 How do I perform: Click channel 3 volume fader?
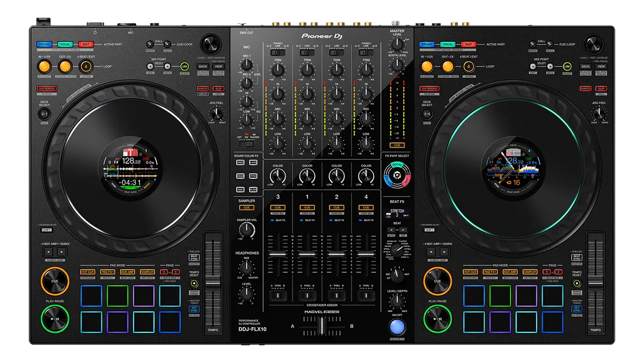pyautogui.click(x=277, y=254)
